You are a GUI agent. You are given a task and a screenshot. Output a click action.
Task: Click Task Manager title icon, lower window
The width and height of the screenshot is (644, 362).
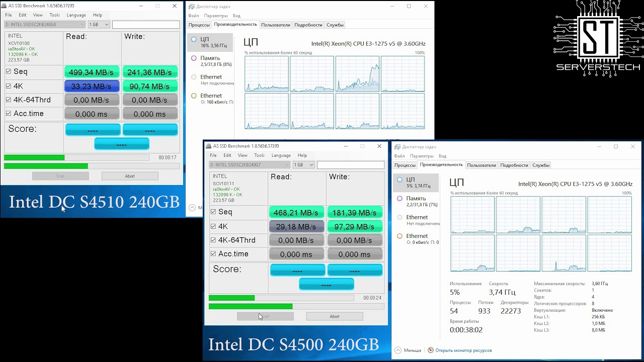point(397,147)
